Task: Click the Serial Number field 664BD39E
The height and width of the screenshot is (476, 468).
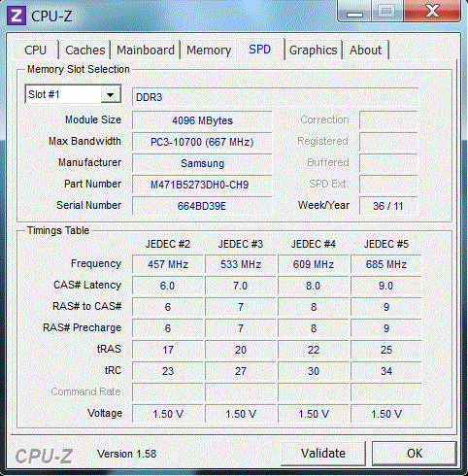Action: [202, 206]
